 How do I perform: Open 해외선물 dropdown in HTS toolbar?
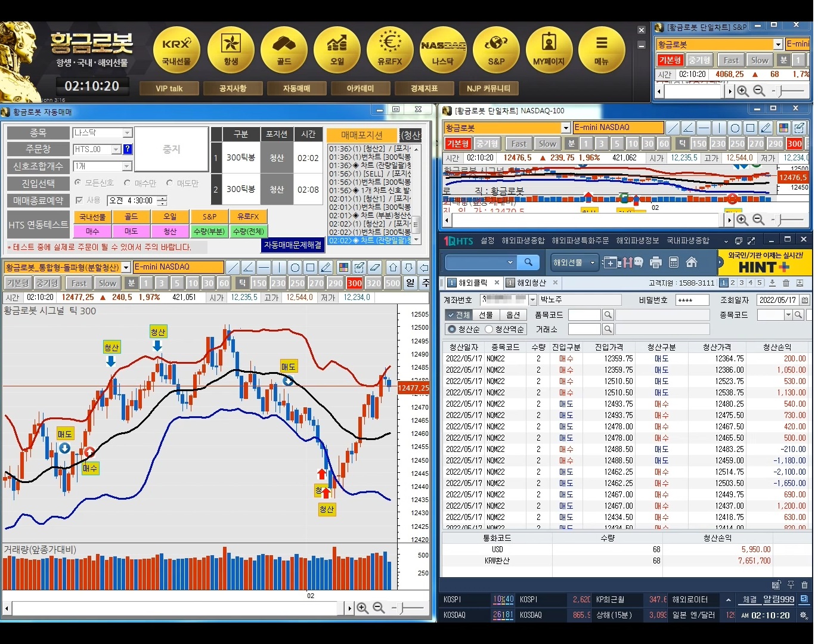point(574,262)
